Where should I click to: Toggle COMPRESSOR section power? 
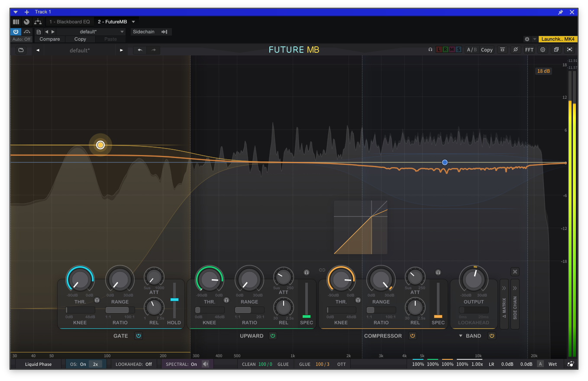click(413, 336)
